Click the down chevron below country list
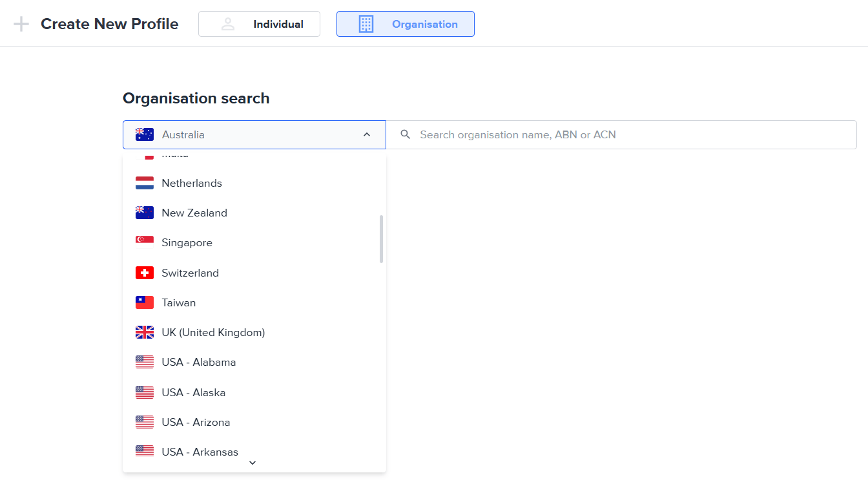Viewport: 868px width, 486px height. pos(253,463)
